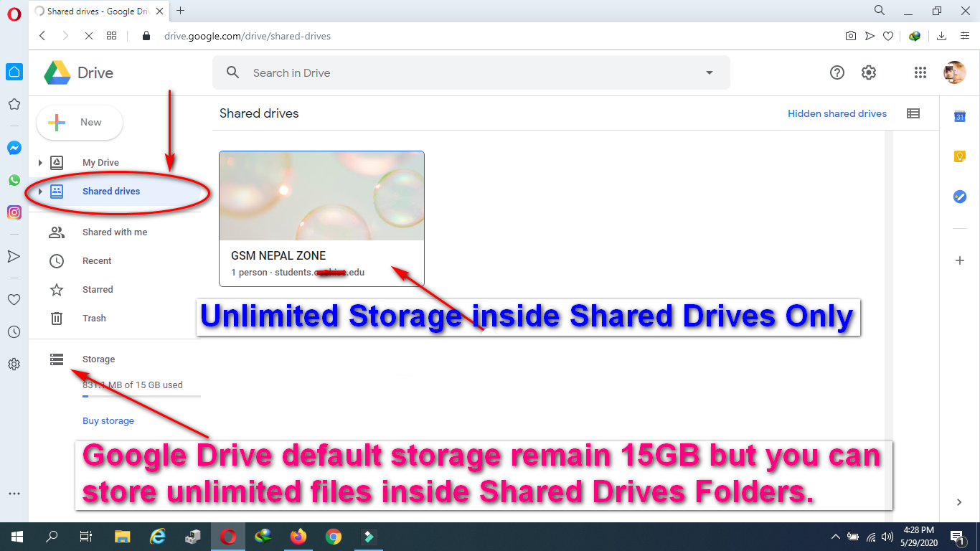Open Shared with me
This screenshot has height=551, width=980.
click(x=115, y=232)
